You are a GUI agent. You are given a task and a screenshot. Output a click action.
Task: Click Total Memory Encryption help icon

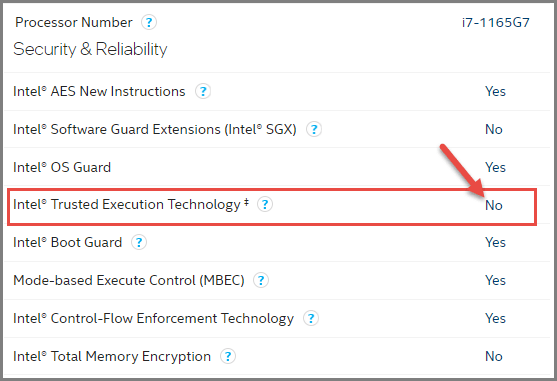[228, 356]
